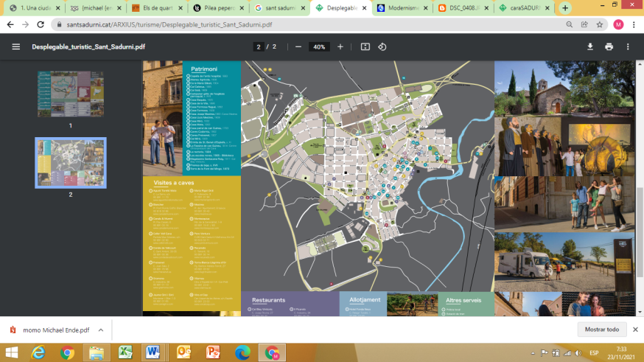Open the Chrome three-dot menu
This screenshot has width=644, height=362.
coord(633,24)
